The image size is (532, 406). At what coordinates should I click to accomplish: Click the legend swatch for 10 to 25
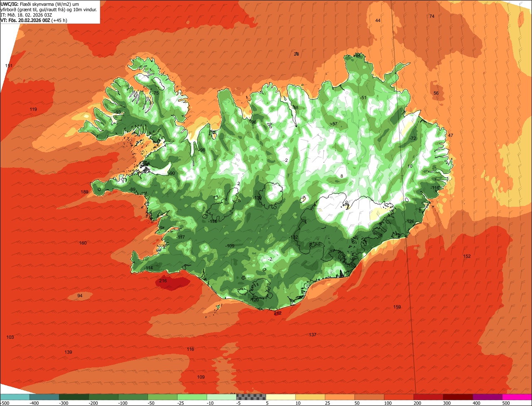[310, 397]
